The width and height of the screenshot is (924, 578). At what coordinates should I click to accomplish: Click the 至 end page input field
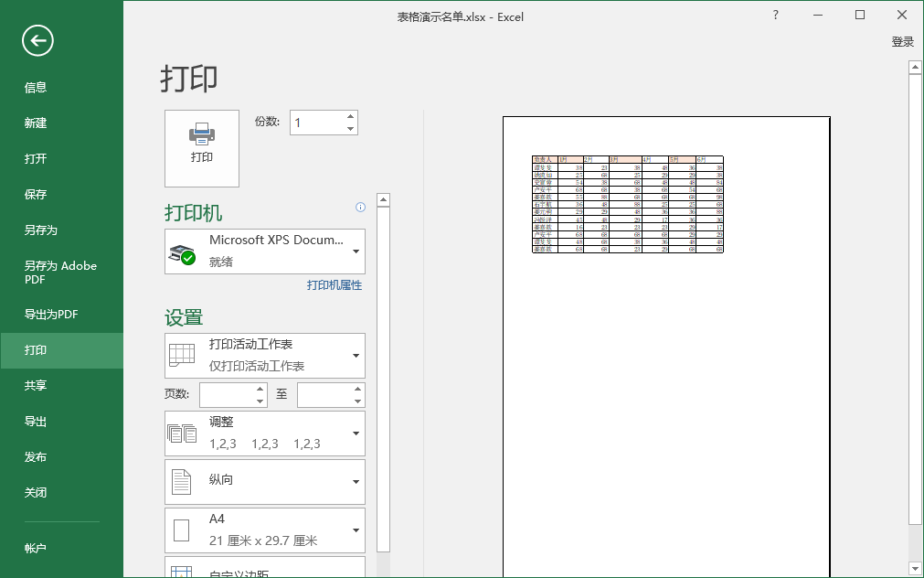click(x=324, y=395)
